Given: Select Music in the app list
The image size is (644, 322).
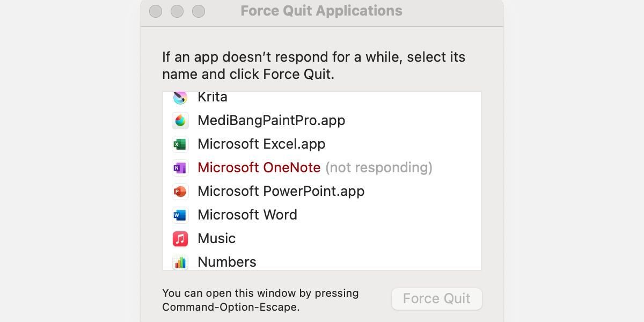Looking at the screenshot, I should point(216,239).
